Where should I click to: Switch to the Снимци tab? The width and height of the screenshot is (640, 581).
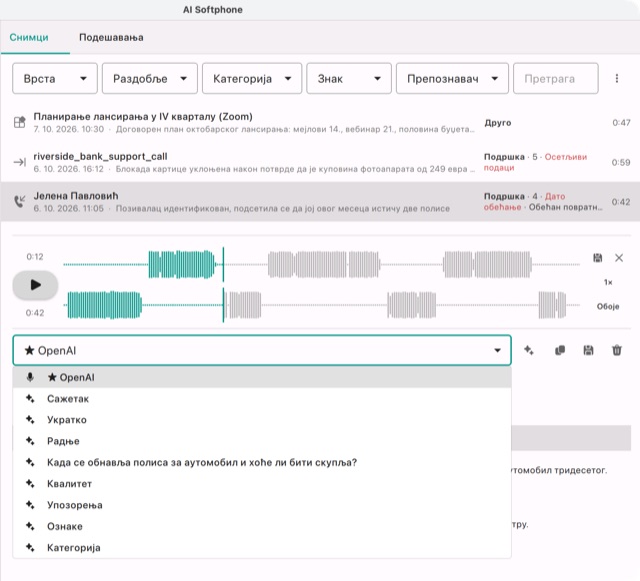click(x=29, y=37)
